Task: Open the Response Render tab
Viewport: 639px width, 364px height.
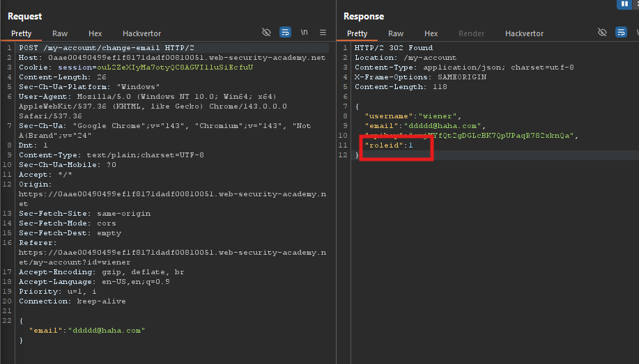Action: (471, 33)
